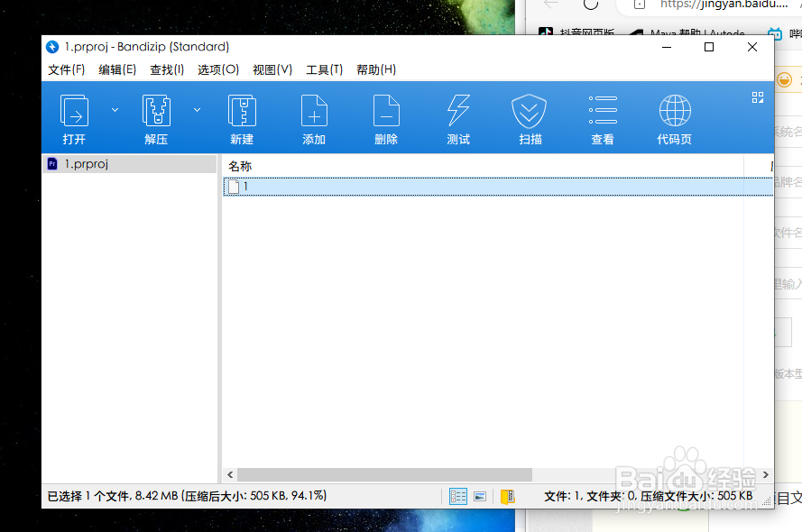Image resolution: width=802 pixels, height=532 pixels.
Task: Minimize the Bandizip window
Action: click(667, 47)
